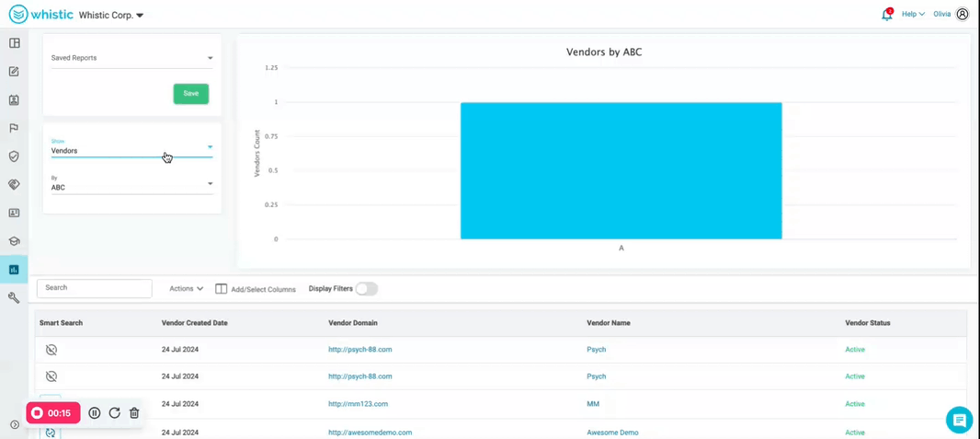
Task: Click the Search input field
Action: pos(95,288)
